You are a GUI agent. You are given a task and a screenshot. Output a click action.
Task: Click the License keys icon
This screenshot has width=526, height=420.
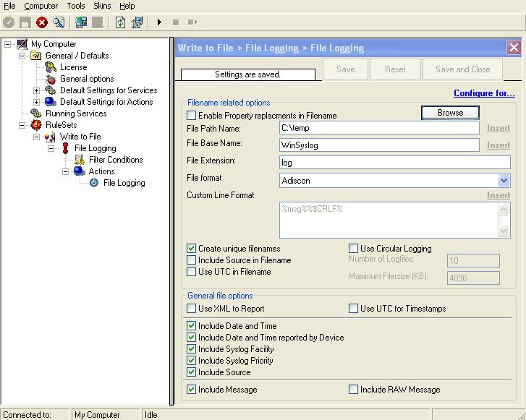51,67
